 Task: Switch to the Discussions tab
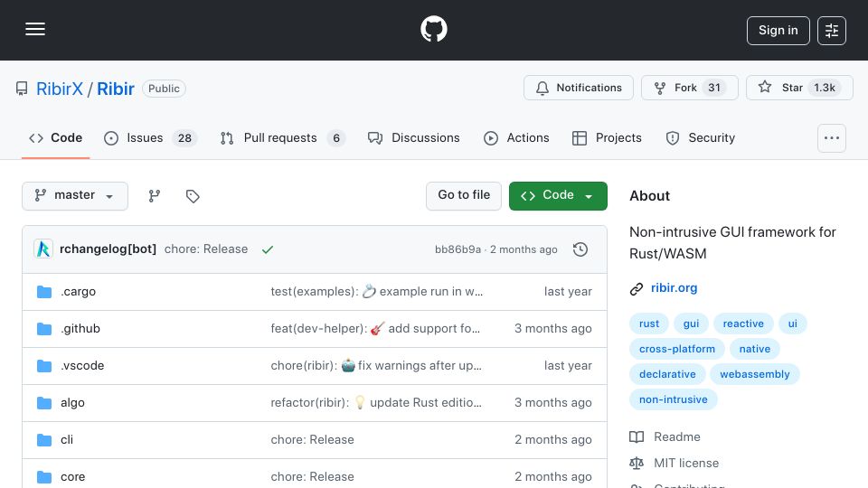point(413,137)
